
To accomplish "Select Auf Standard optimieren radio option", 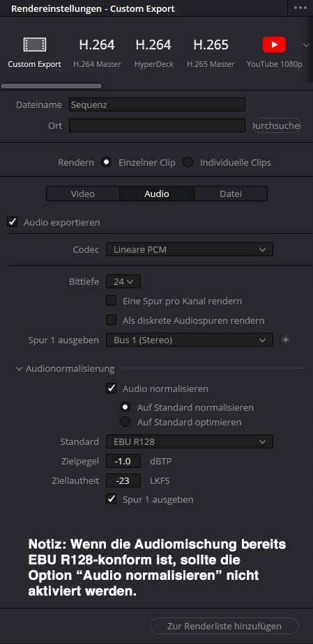I will coord(125,422).
